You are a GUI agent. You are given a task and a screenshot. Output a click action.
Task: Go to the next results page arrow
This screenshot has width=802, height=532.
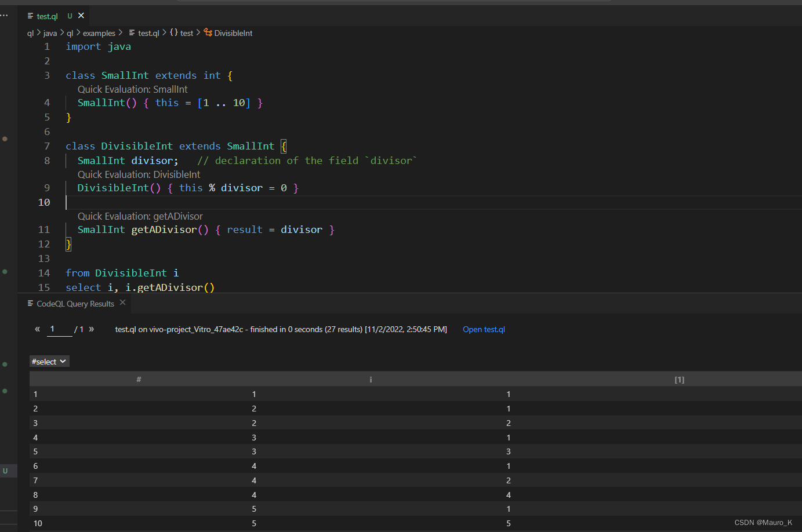pos(91,329)
